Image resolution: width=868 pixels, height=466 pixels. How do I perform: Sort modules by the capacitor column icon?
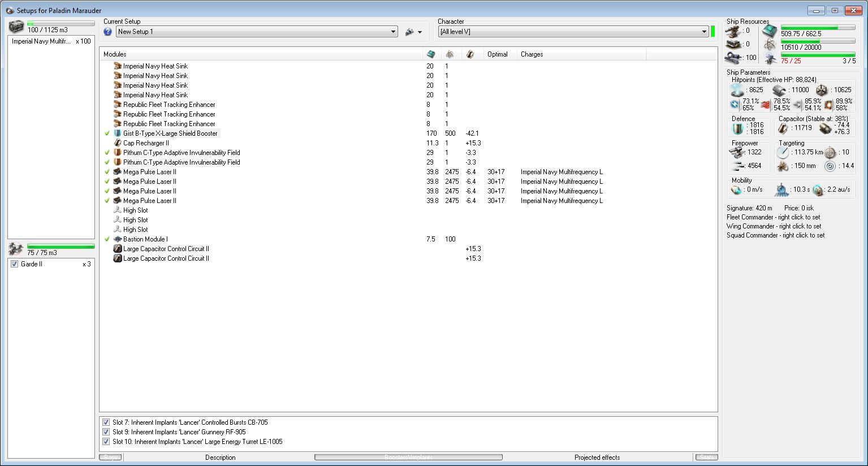click(x=470, y=54)
